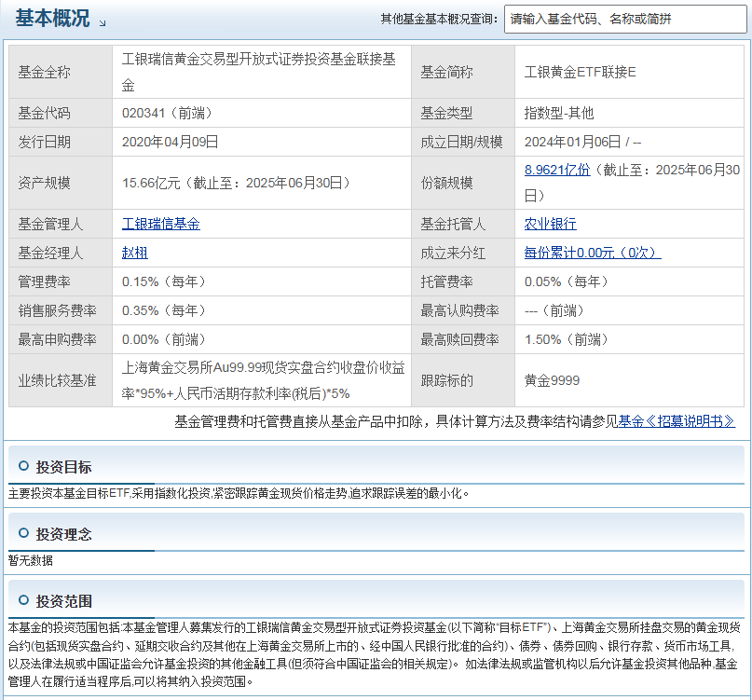This screenshot has height=700, width=752.
Task: Open the 基金《招募说明书》 link
Action: (677, 421)
